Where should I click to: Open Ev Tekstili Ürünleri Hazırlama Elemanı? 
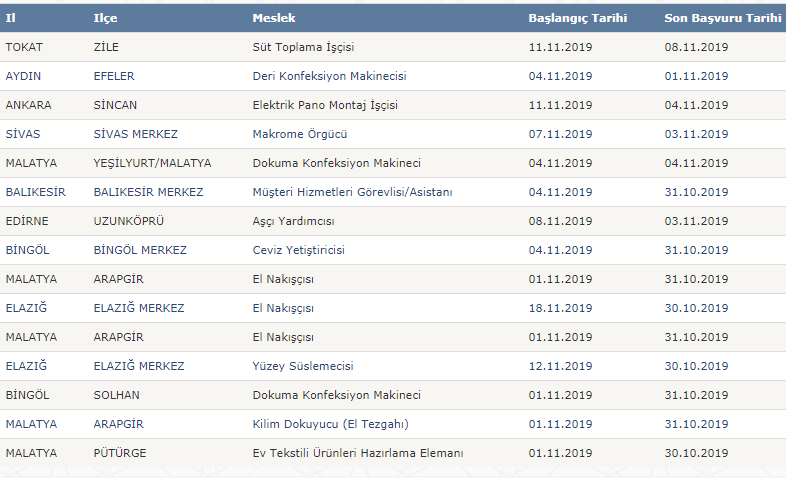tap(358, 453)
